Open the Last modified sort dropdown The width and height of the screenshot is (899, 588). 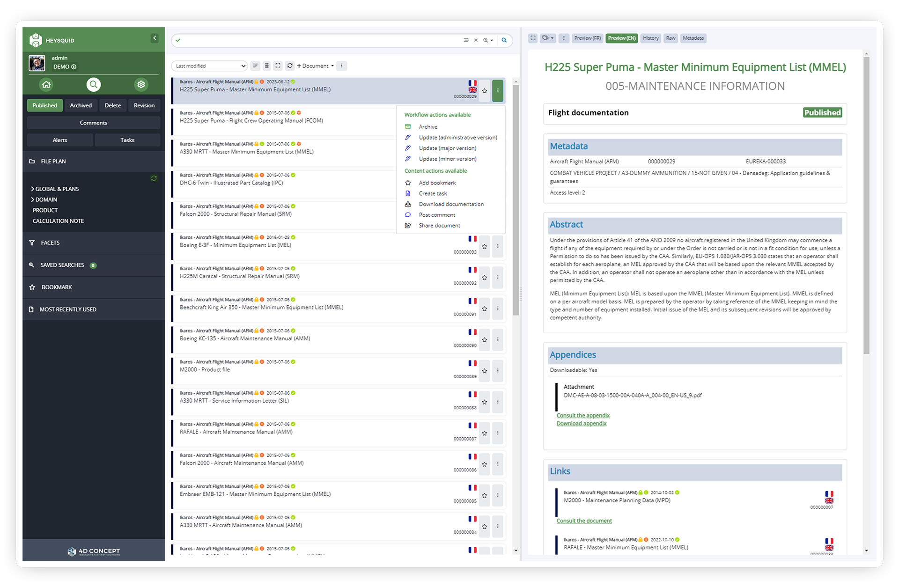pos(209,66)
